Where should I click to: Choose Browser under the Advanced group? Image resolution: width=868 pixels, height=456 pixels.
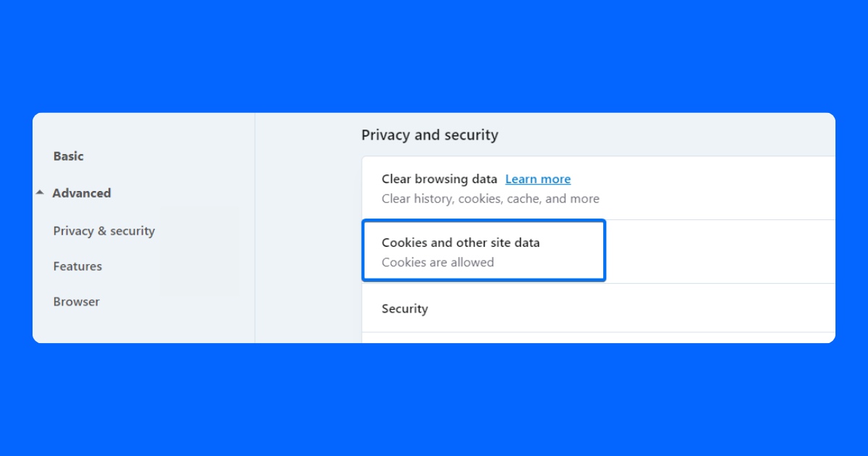tap(76, 301)
